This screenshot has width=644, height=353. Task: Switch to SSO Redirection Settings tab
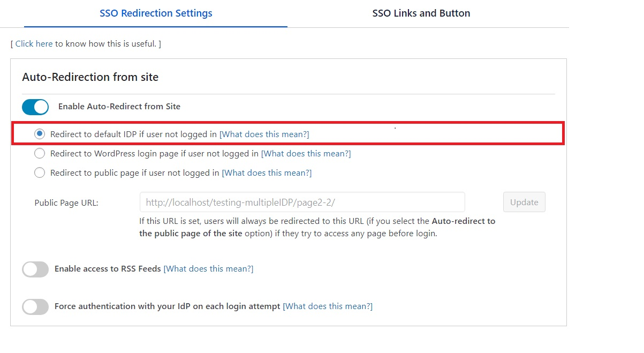click(x=156, y=13)
